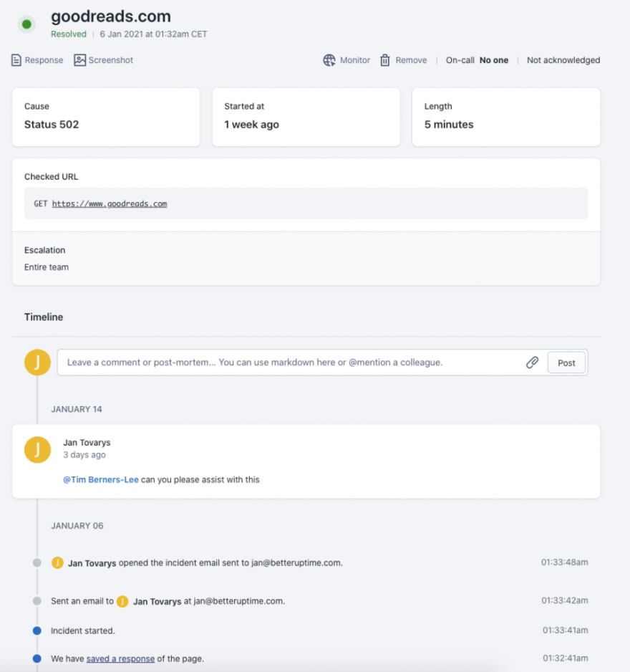630x672 pixels.
Task: Click the blue saved a response timeline dot
Action: tap(37, 658)
